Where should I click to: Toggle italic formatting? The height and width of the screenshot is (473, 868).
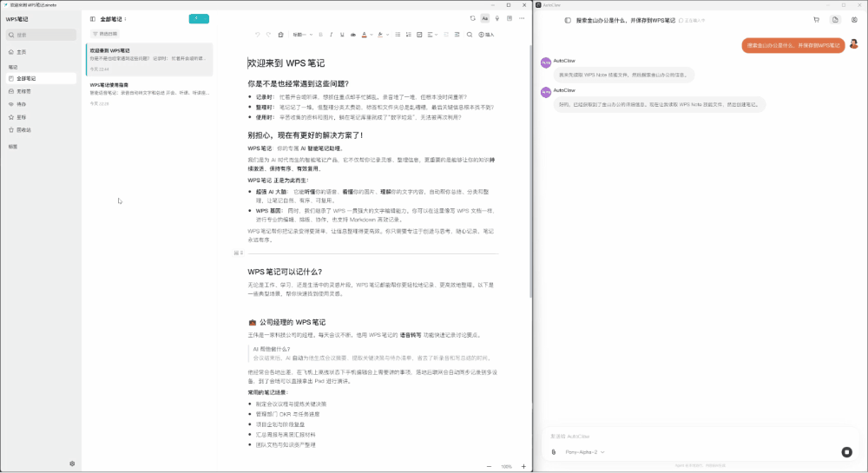pos(331,35)
